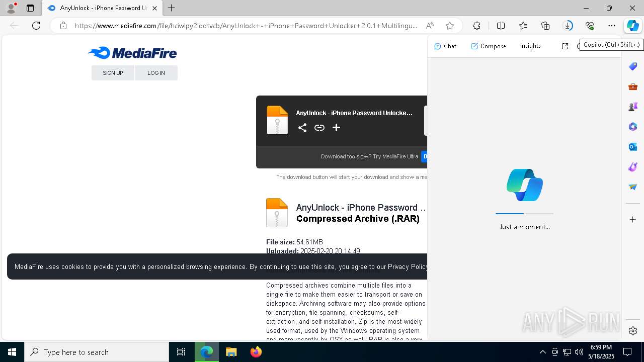This screenshot has height=362, width=644.
Task: Click the SIGN UP button
Action: 113,73
